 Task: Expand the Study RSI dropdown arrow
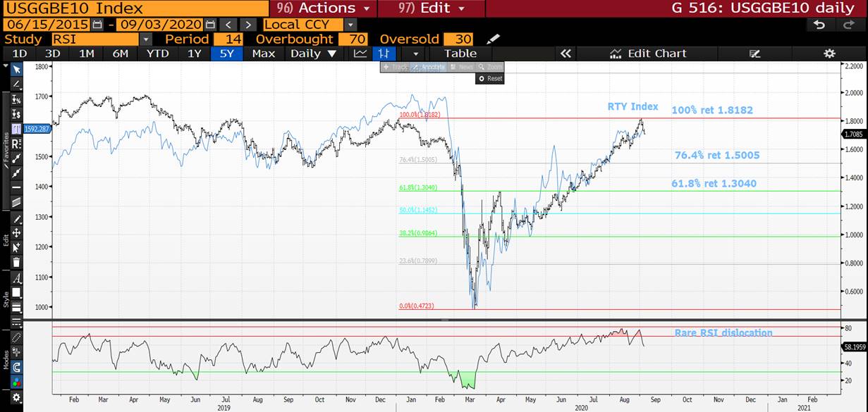tap(145, 39)
